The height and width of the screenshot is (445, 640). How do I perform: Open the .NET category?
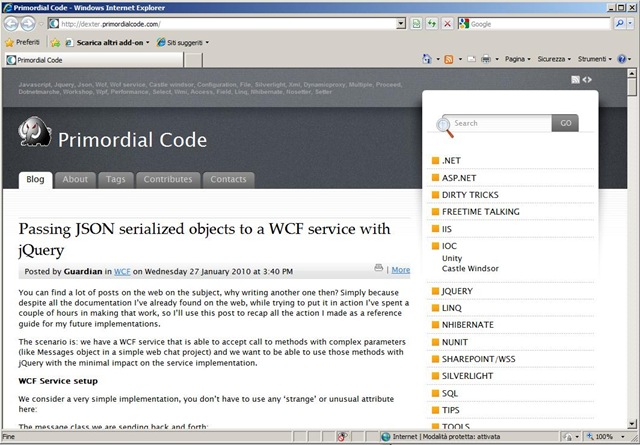coord(451,161)
